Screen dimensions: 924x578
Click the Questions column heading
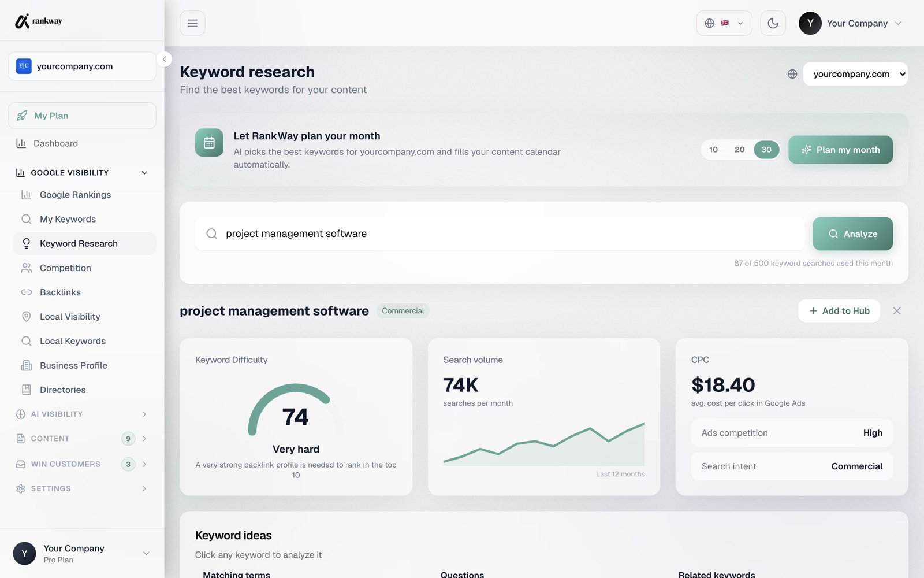(x=463, y=574)
